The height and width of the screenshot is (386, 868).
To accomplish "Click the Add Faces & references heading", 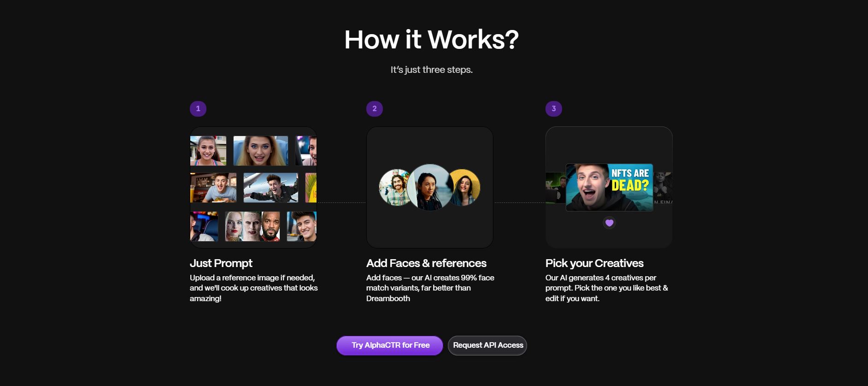I will tap(426, 263).
